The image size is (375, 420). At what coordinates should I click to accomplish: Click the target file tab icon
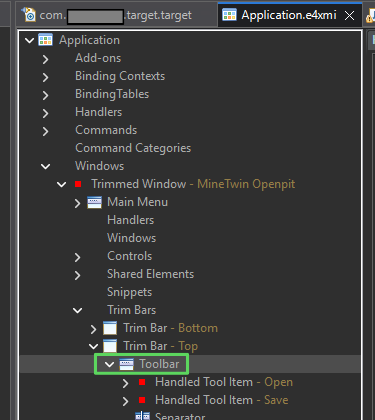(x=29, y=15)
